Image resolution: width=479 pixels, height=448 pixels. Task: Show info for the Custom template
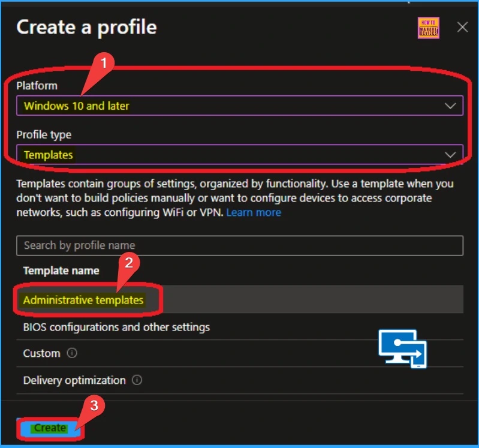(72, 353)
